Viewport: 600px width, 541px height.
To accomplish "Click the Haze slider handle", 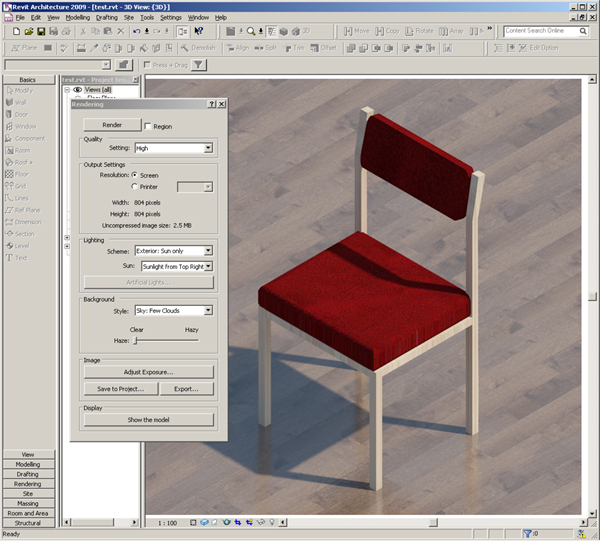I will click(135, 341).
